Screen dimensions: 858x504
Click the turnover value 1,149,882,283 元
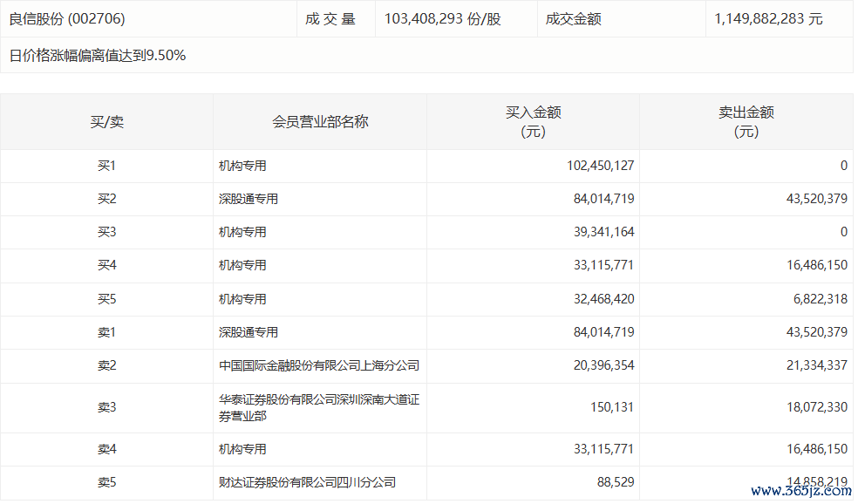coord(768,19)
